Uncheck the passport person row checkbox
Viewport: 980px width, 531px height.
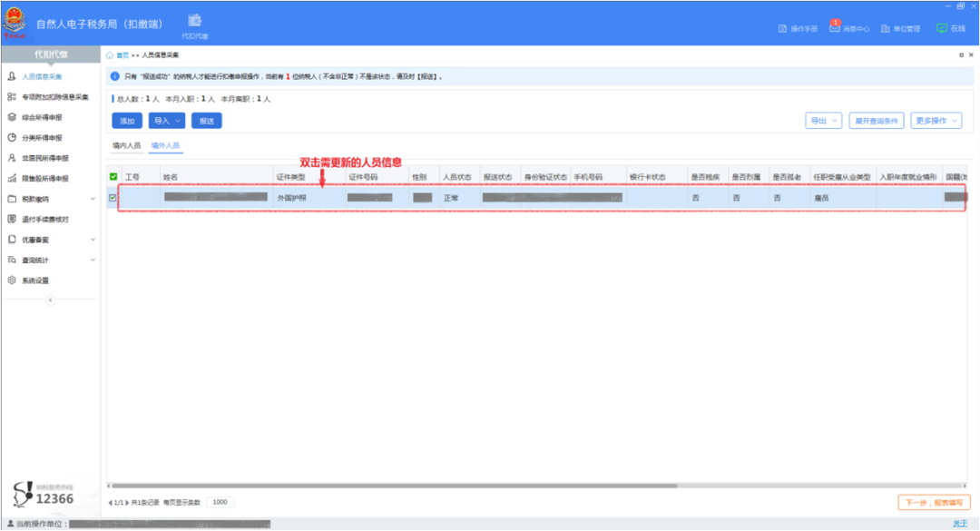pyautogui.click(x=113, y=198)
